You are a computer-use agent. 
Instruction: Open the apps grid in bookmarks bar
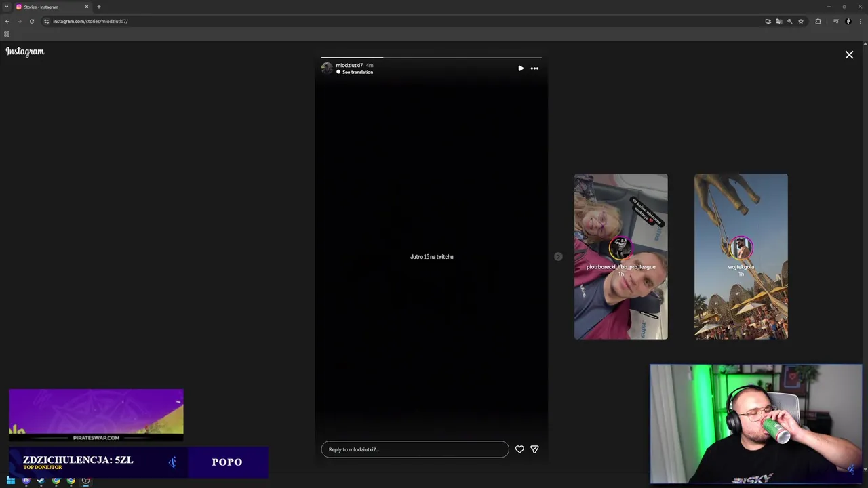pos(7,34)
